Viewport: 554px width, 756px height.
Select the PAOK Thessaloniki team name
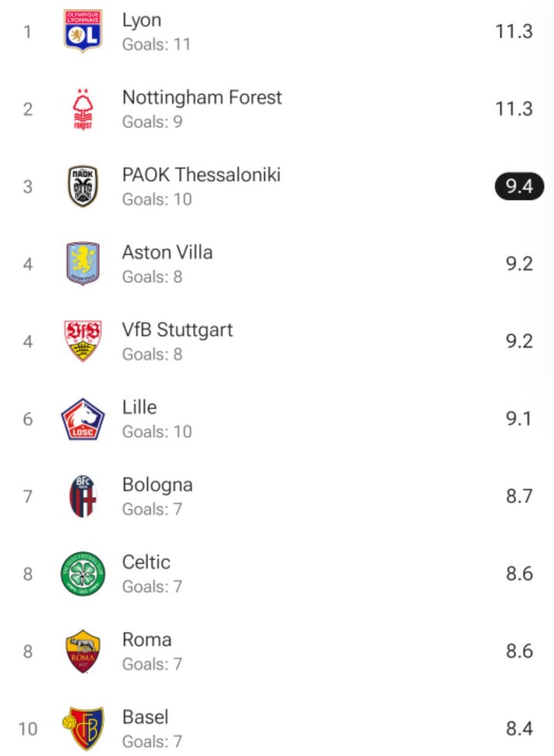201,175
